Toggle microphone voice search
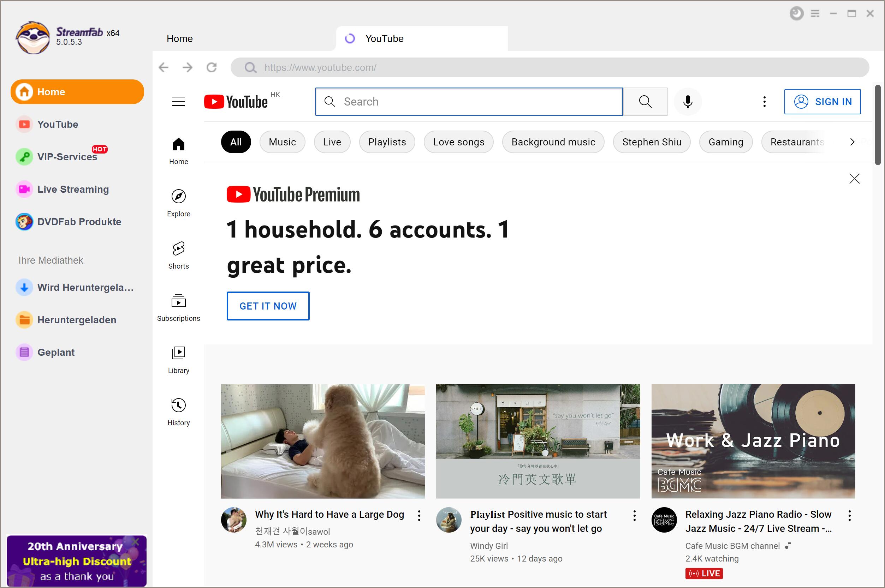The height and width of the screenshot is (588, 885). pyautogui.click(x=689, y=102)
